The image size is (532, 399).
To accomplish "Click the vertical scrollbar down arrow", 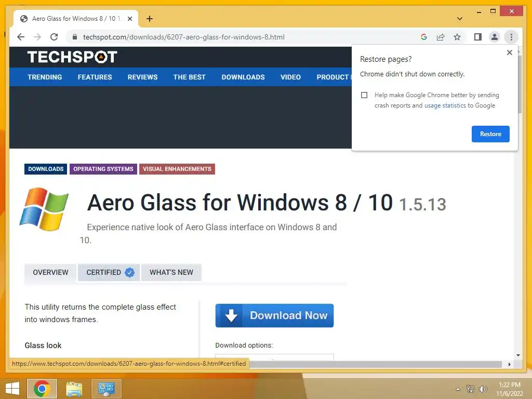I will pos(518,355).
